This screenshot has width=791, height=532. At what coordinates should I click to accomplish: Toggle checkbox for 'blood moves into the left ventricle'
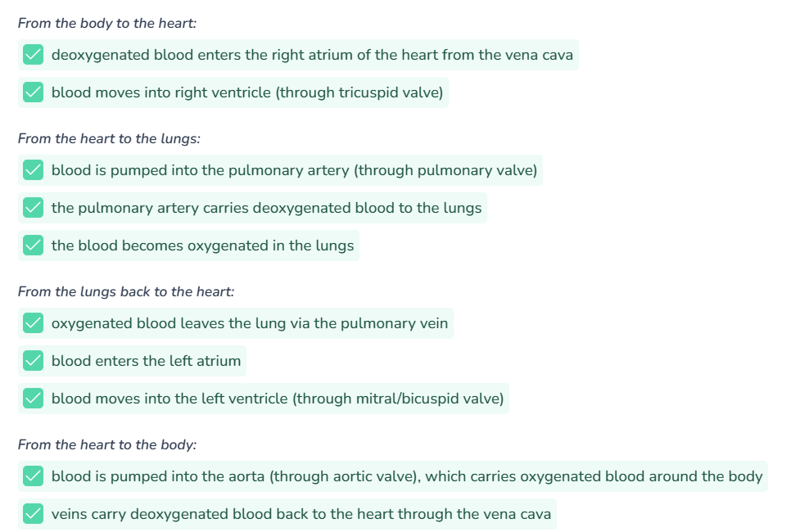(x=33, y=399)
